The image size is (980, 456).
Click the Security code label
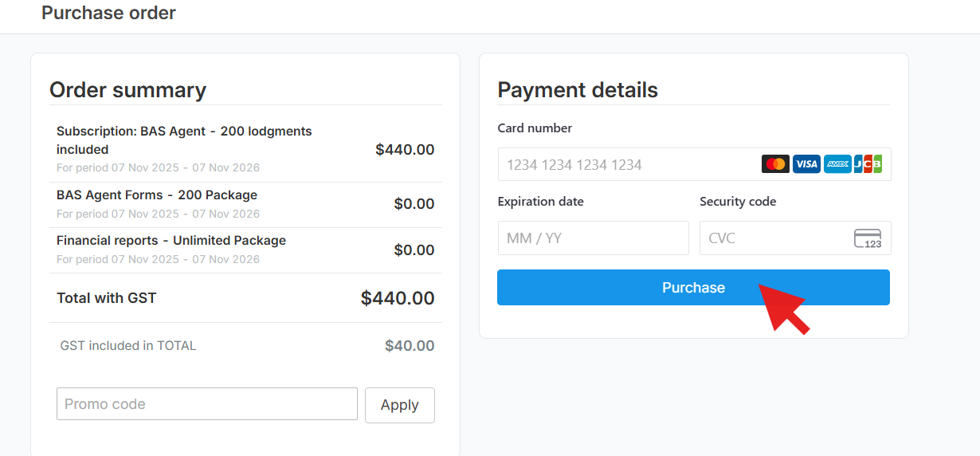pos(738,202)
